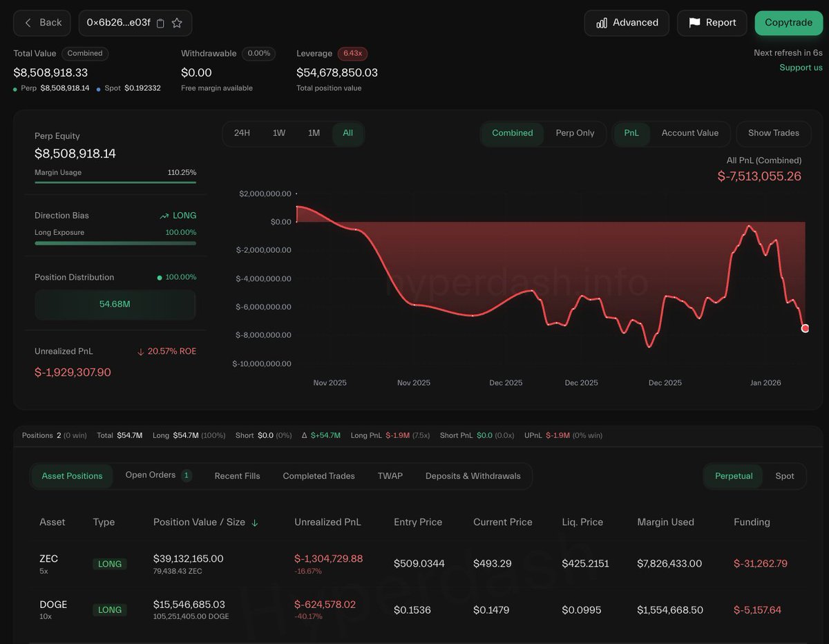Switch chart to Perp Only mode
The image size is (829, 644).
pos(575,133)
